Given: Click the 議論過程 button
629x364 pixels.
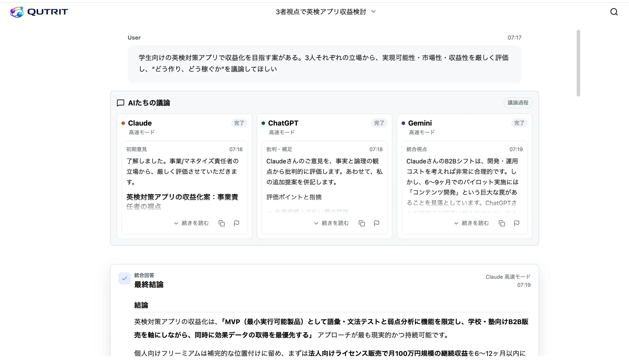Looking at the screenshot, I should 518,103.
